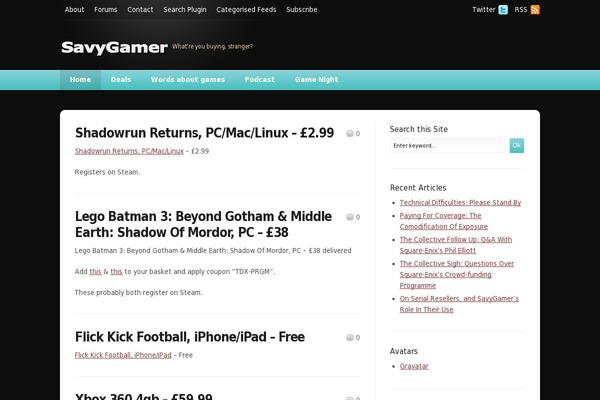This screenshot has width=600, height=400.
Task: Click the 'Avatars' heading
Action: point(404,351)
